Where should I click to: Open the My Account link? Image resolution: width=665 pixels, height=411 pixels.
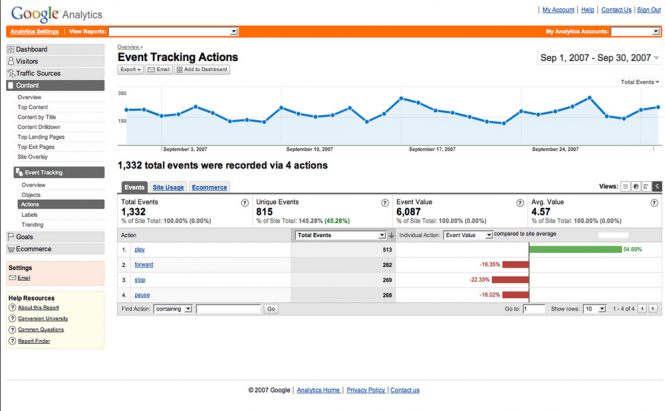coord(558,9)
